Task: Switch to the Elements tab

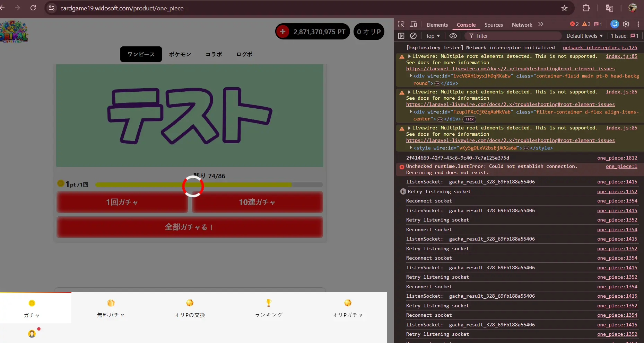Action: (437, 25)
